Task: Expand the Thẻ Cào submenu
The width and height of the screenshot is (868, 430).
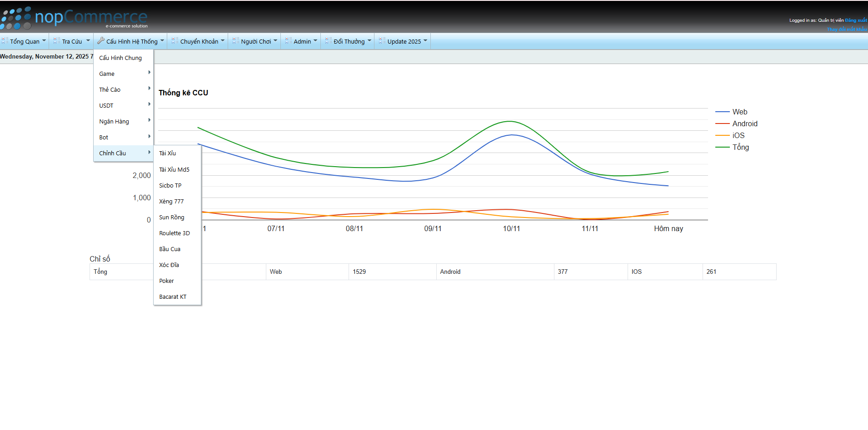Action: coord(123,89)
